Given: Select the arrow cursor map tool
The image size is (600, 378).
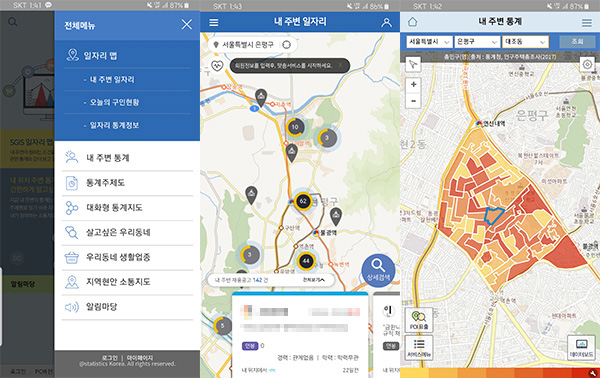Looking at the screenshot, I should click(413, 64).
